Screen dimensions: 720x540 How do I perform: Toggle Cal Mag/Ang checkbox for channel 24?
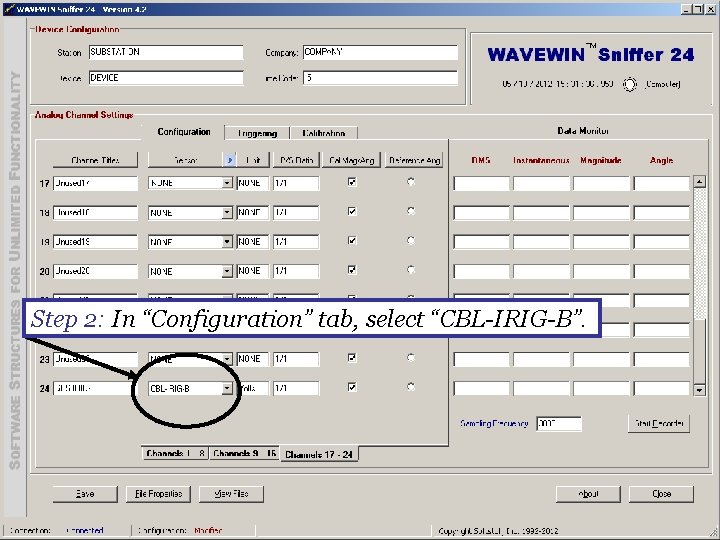[352, 387]
